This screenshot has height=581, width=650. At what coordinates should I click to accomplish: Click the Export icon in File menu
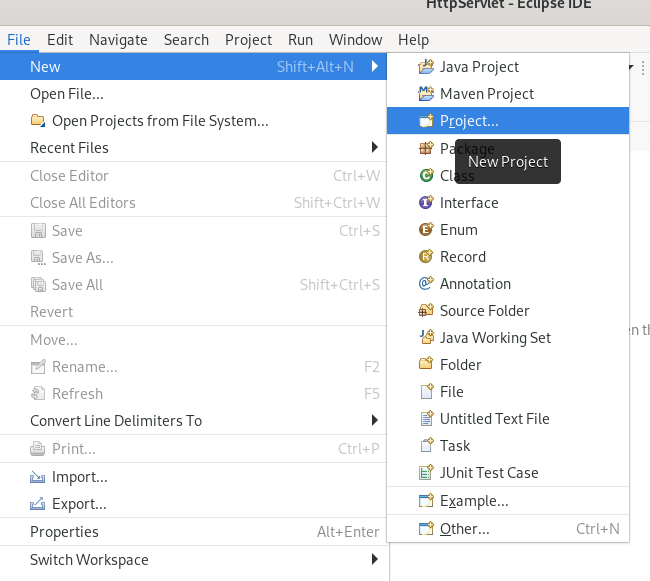(x=38, y=504)
